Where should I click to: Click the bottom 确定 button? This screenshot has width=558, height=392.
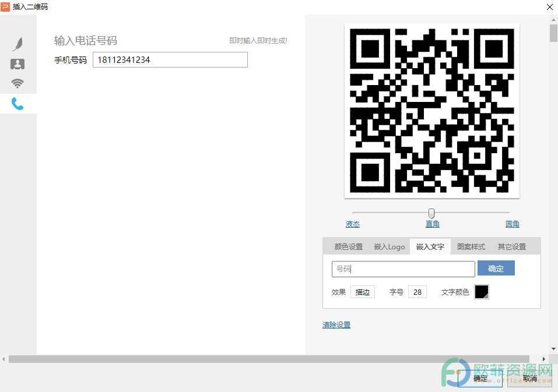pyautogui.click(x=480, y=379)
